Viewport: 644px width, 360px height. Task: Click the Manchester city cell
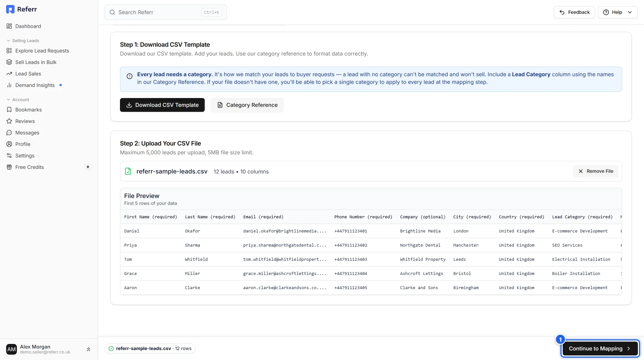[x=466, y=245]
